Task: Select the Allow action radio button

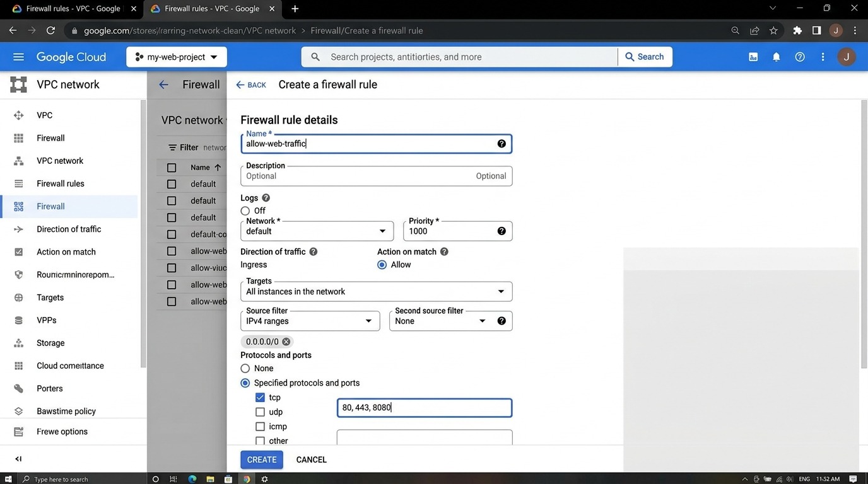Action: (x=382, y=265)
